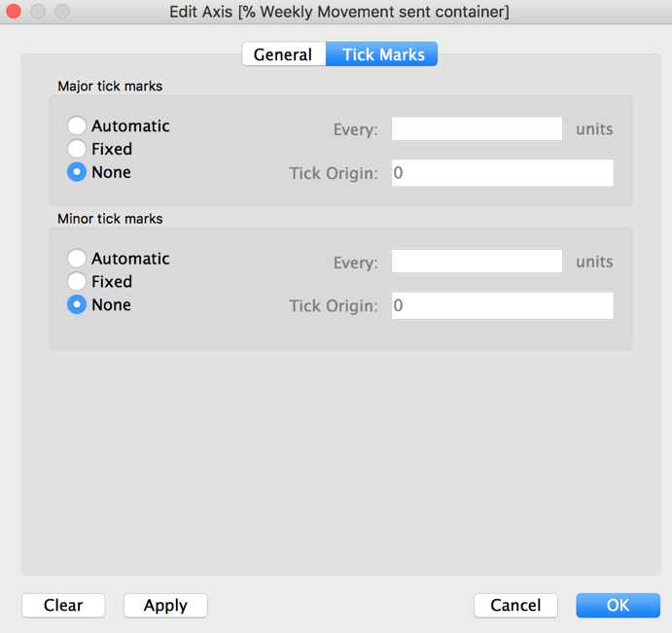The image size is (672, 633).
Task: Click the major tick marks Every field
Action: 477,128
